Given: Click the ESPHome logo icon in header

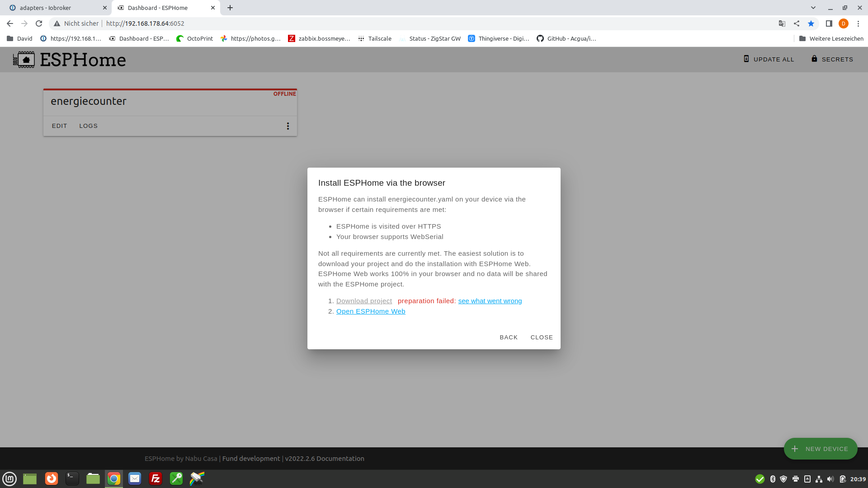Looking at the screenshot, I should coord(24,60).
